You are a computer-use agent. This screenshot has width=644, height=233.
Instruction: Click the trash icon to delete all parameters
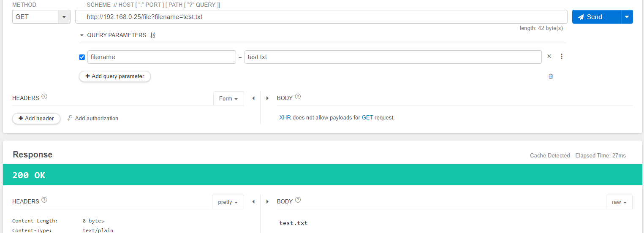pyautogui.click(x=551, y=76)
